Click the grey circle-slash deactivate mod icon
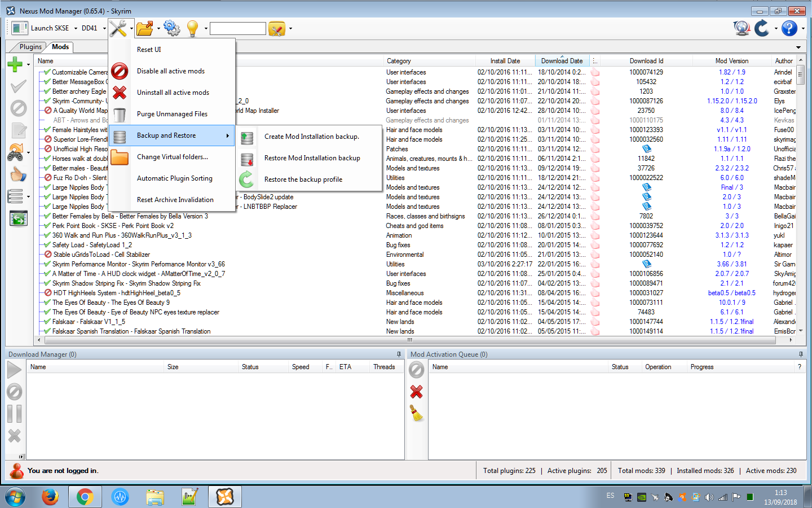This screenshot has width=812, height=508. coord(18,108)
